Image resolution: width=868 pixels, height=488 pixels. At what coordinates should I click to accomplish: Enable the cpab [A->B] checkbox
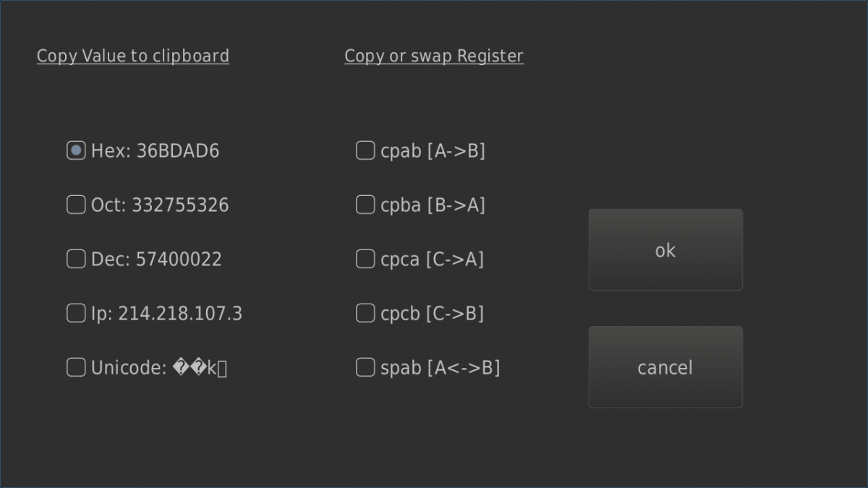point(365,150)
